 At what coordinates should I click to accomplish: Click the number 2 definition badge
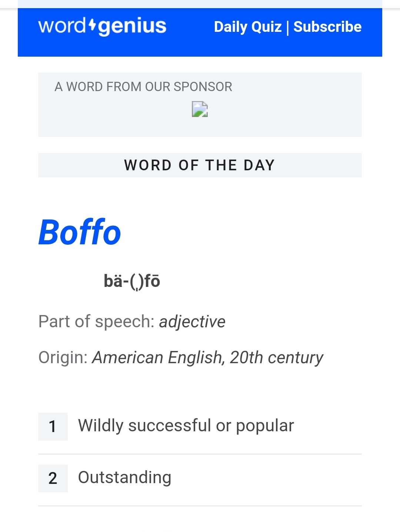pos(53,478)
